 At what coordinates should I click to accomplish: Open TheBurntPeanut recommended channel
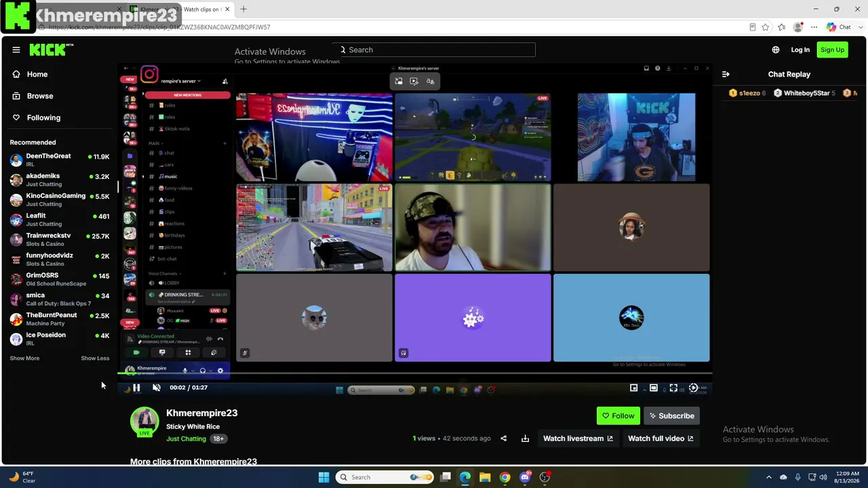pos(60,319)
